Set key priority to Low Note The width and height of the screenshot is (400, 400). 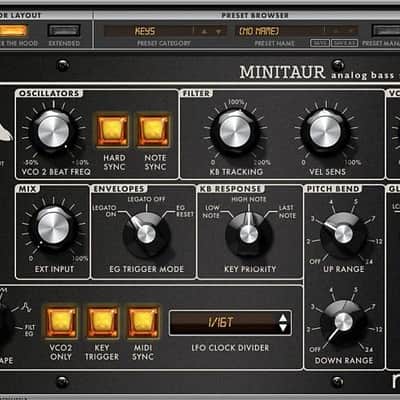(211, 211)
